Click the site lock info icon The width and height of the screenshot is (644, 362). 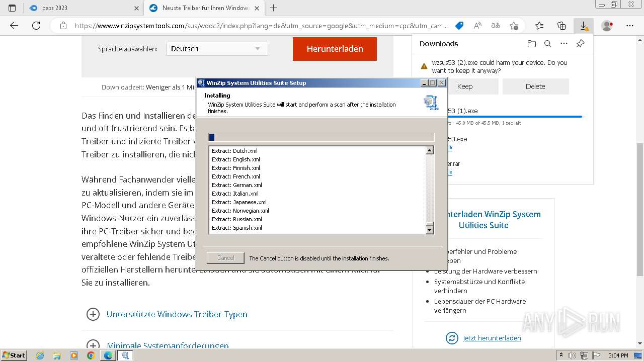(x=63, y=26)
